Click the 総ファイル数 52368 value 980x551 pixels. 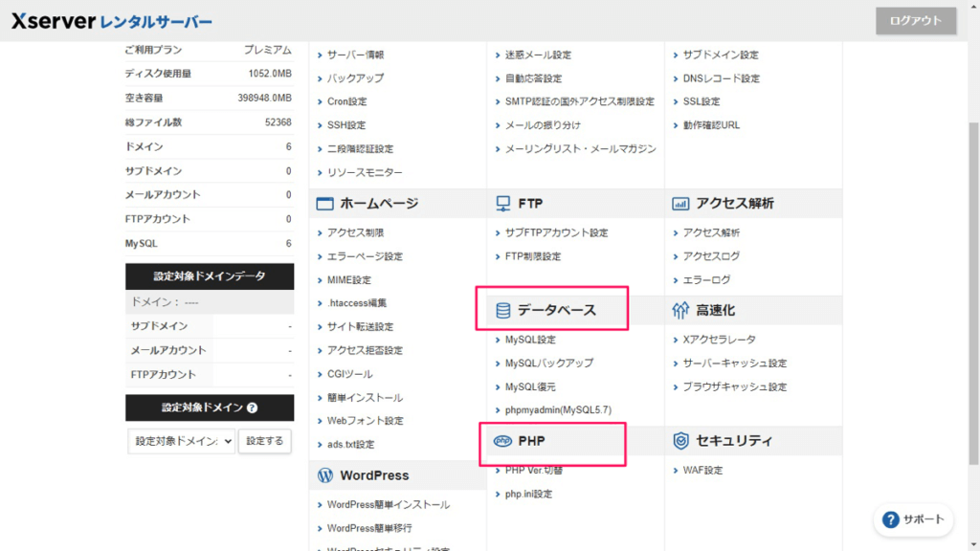pyautogui.click(x=278, y=122)
